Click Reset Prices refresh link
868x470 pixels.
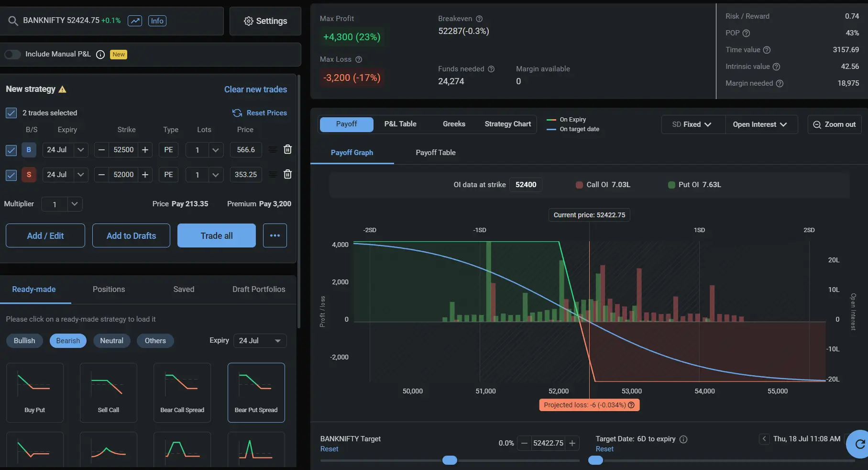(x=260, y=113)
